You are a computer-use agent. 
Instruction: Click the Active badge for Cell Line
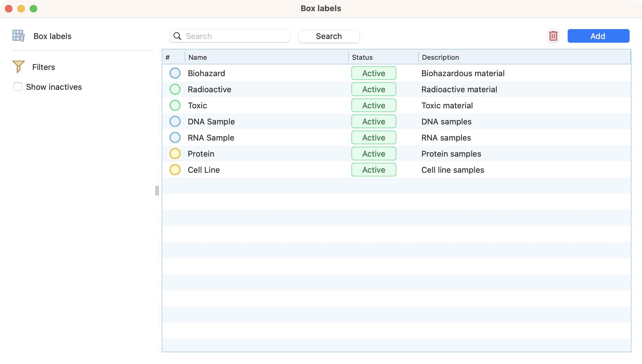(374, 170)
